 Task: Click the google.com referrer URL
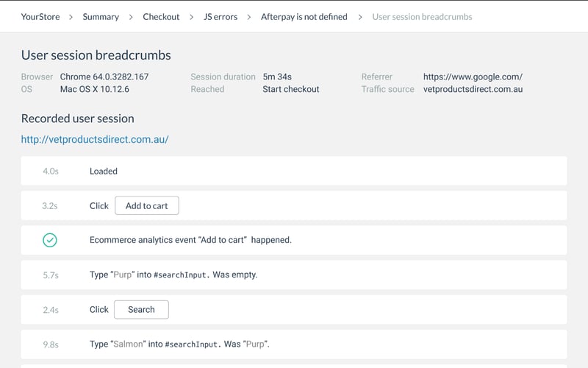click(x=473, y=77)
